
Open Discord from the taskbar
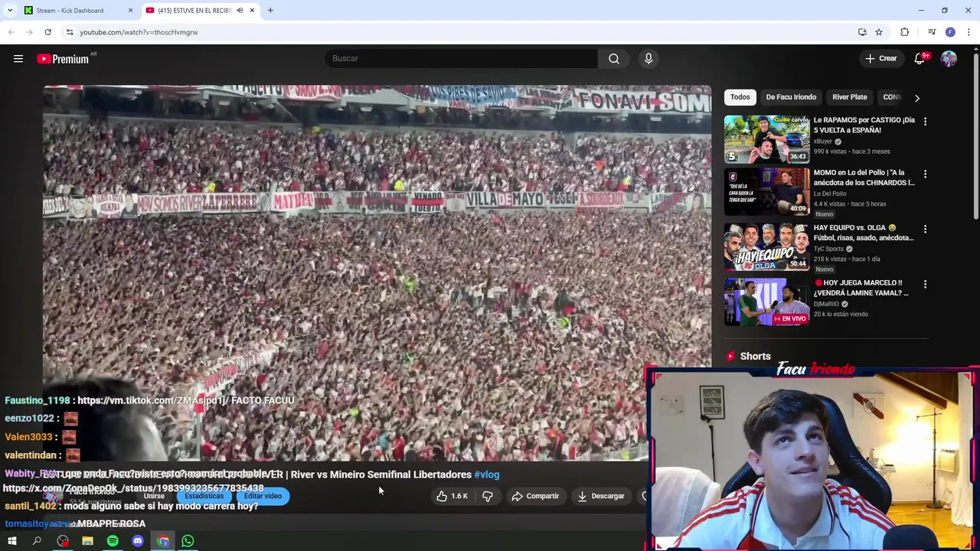pos(138,542)
